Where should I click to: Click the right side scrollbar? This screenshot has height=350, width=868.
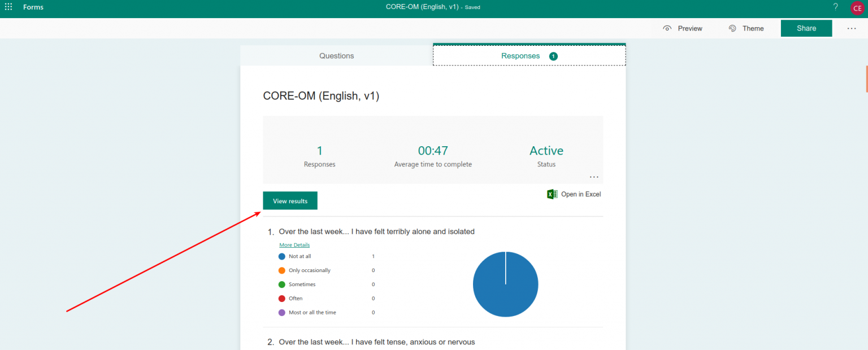pyautogui.click(x=866, y=79)
